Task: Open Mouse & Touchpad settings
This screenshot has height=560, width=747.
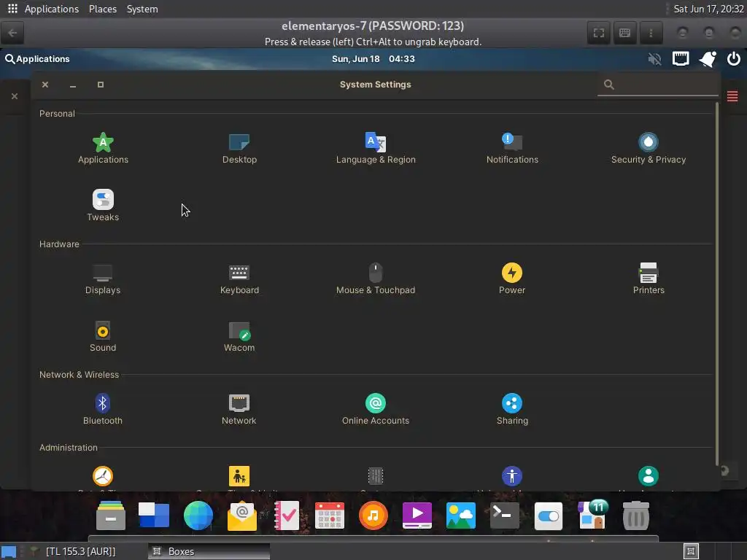Action: (x=376, y=273)
